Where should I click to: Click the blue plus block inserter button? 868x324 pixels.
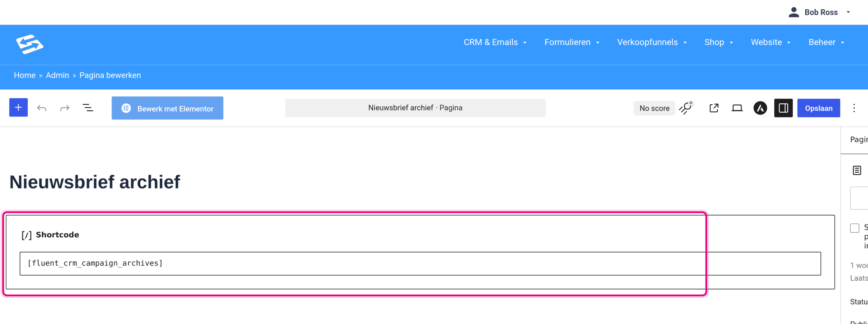pyautogui.click(x=18, y=108)
